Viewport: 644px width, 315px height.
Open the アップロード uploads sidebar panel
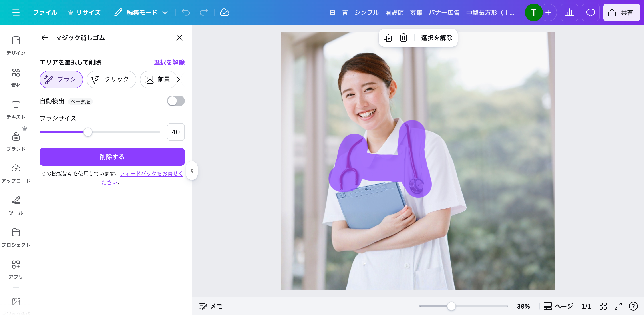[16, 173]
